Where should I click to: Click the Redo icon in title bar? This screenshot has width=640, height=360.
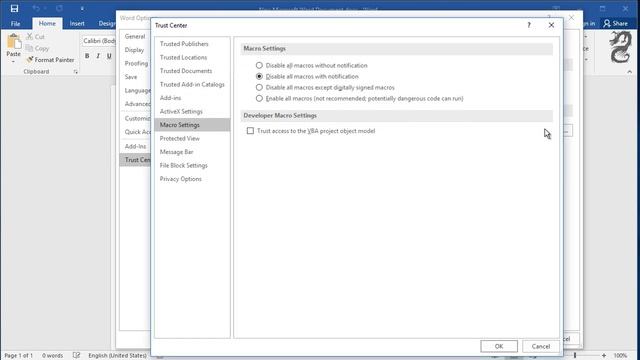point(60,8)
